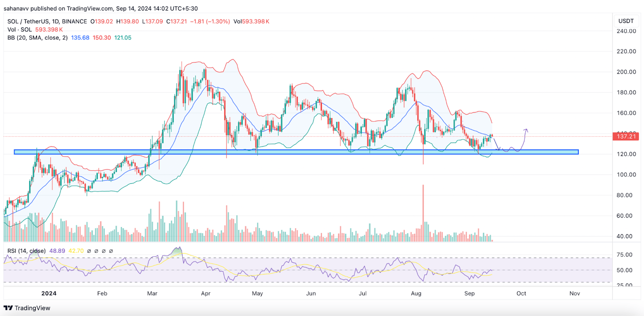The width and height of the screenshot is (644, 316).
Task: Click the RSI axis label 50.00
Action: click(x=625, y=270)
